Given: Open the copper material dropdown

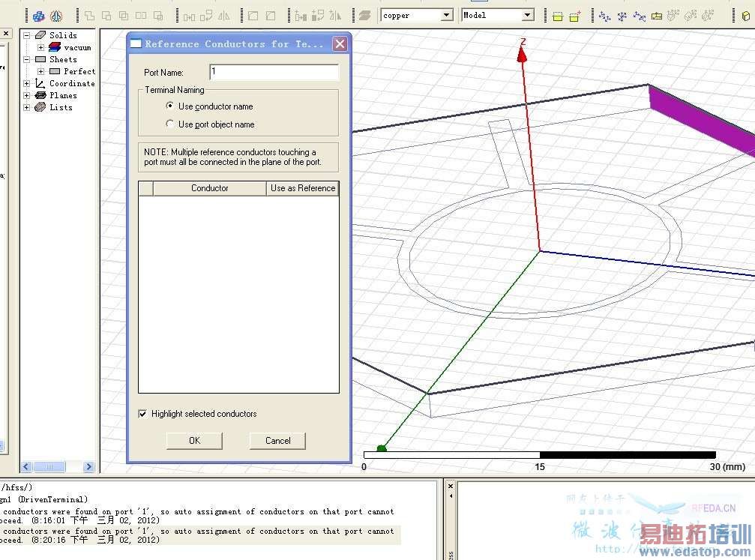Looking at the screenshot, I should (447, 15).
